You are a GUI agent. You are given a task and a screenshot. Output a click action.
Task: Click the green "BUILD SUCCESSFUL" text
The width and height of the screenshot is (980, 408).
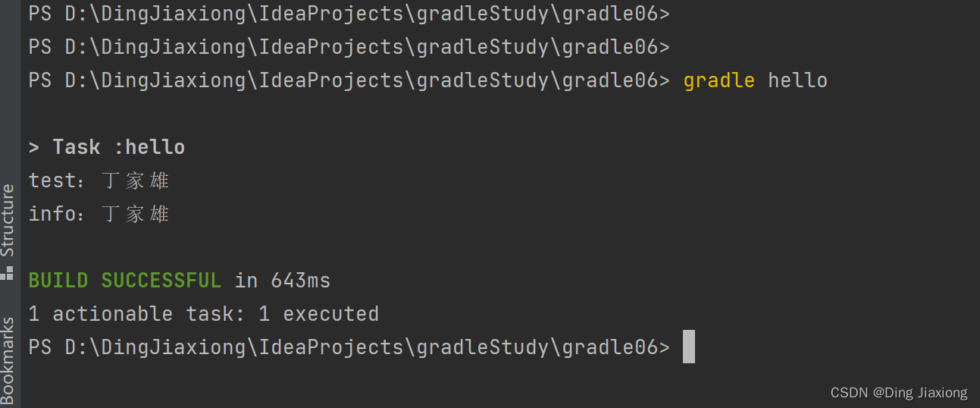[124, 281]
